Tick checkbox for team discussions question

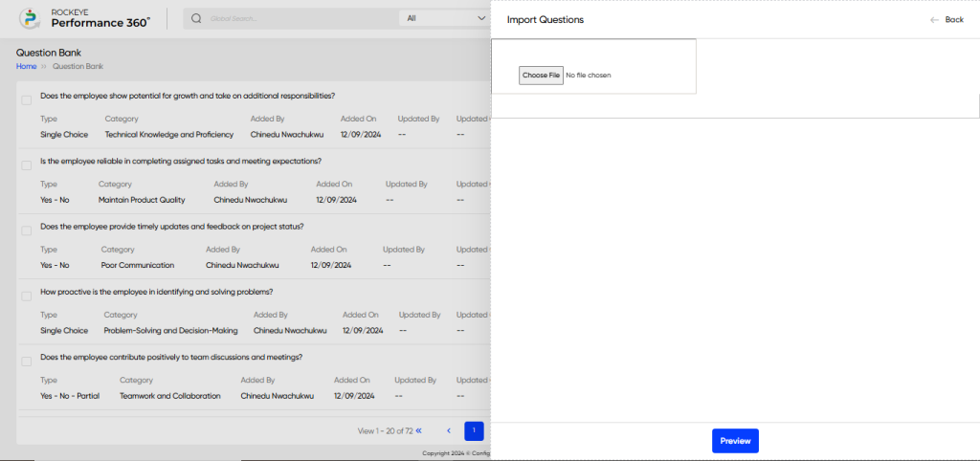coord(26,362)
